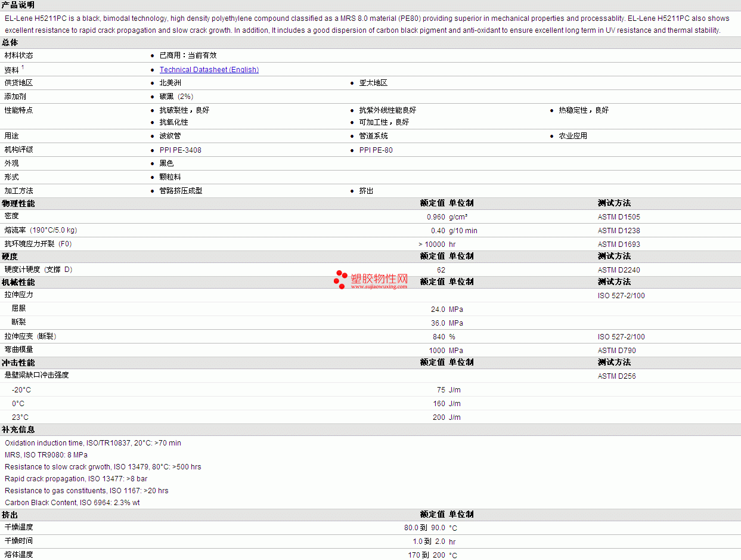The width and height of the screenshot is (741, 560).
Task: Click the 熔体温度 row label
Action: (x=19, y=555)
